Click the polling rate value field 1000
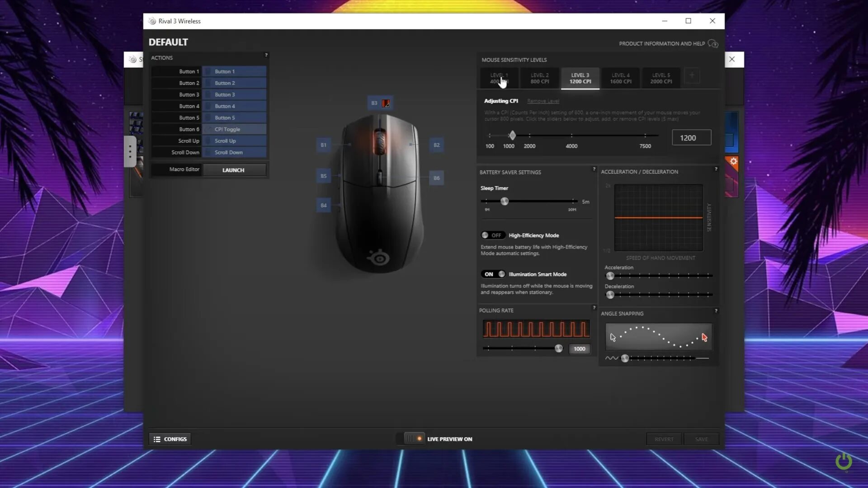Image resolution: width=868 pixels, height=488 pixels. click(579, 349)
